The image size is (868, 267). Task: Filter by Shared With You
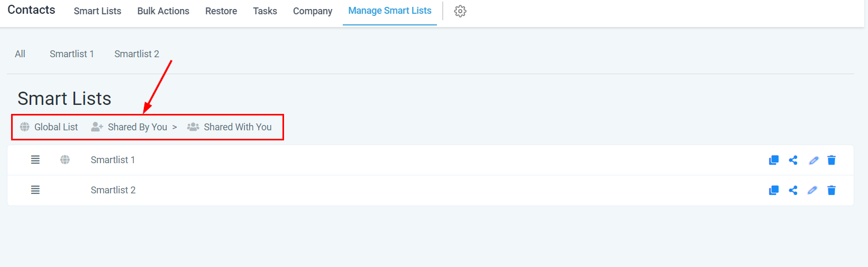tap(230, 127)
